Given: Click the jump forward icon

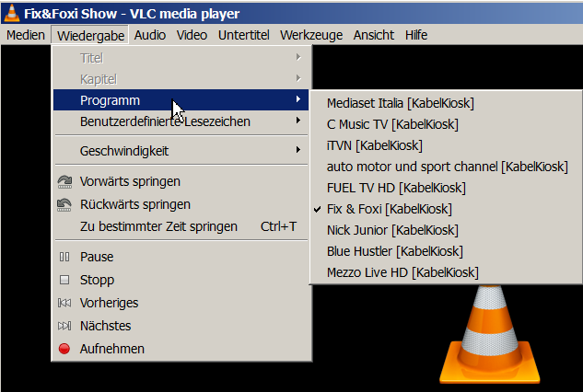Looking at the screenshot, I should pos(64,181).
